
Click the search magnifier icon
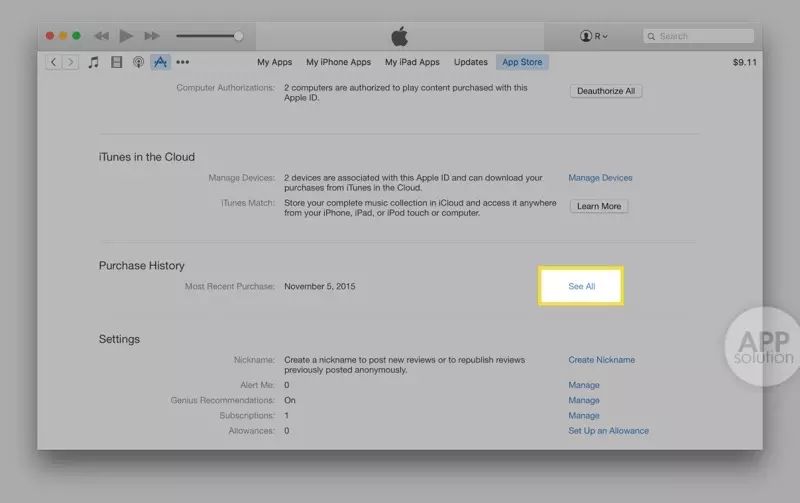pos(652,36)
